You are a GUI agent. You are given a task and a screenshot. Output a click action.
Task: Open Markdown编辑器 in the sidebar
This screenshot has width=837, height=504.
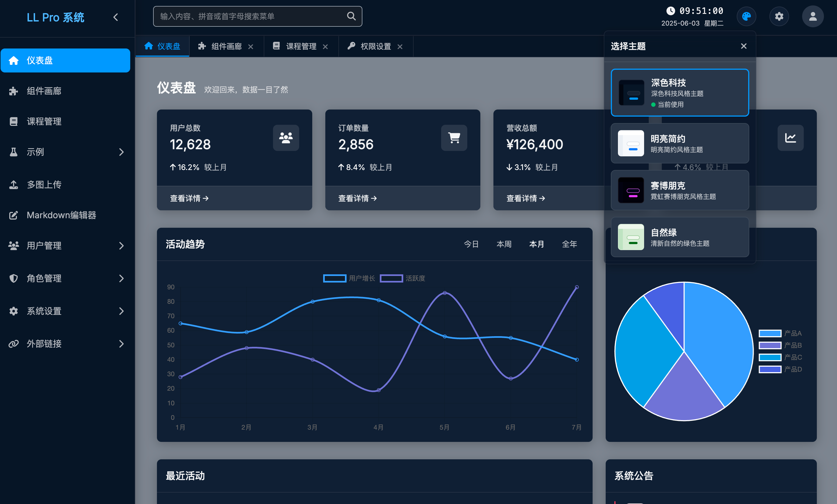65,215
